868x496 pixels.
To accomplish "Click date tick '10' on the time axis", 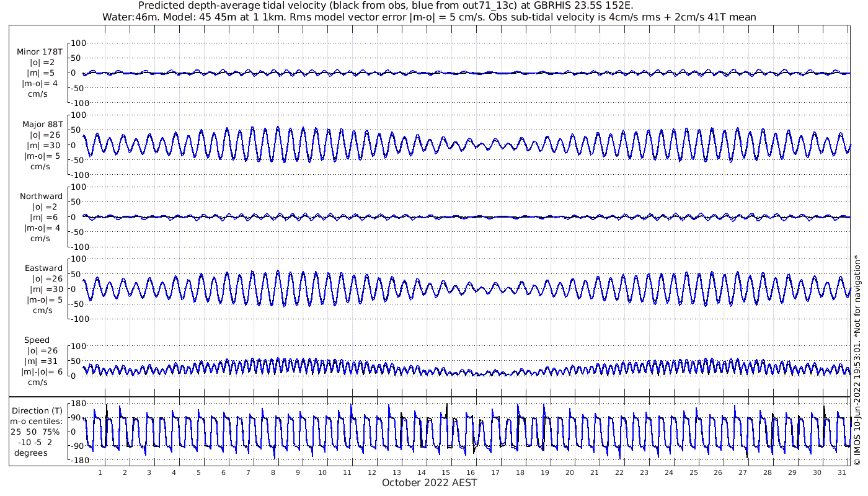I will coord(322,472).
